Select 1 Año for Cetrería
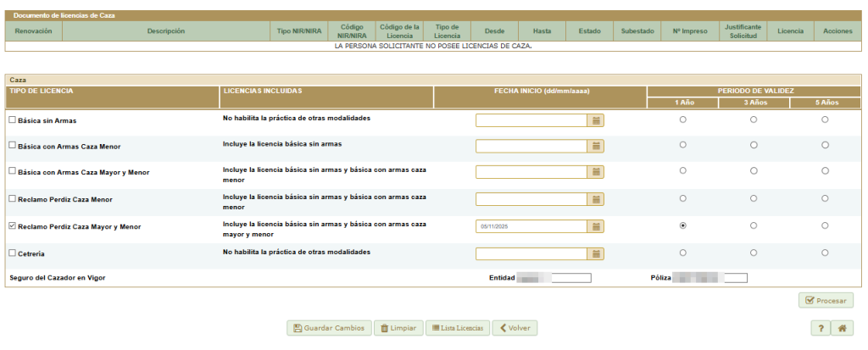This screenshot has width=868, height=350. 682,253
